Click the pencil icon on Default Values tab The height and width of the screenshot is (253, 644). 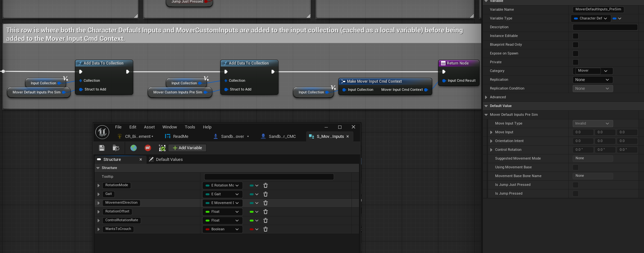[x=151, y=160]
